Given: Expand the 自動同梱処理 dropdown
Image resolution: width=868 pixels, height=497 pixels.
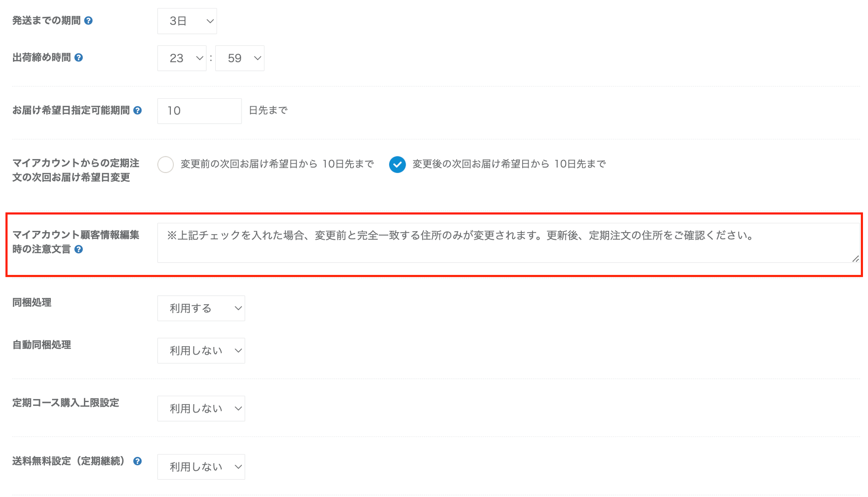Looking at the screenshot, I should pyautogui.click(x=201, y=351).
